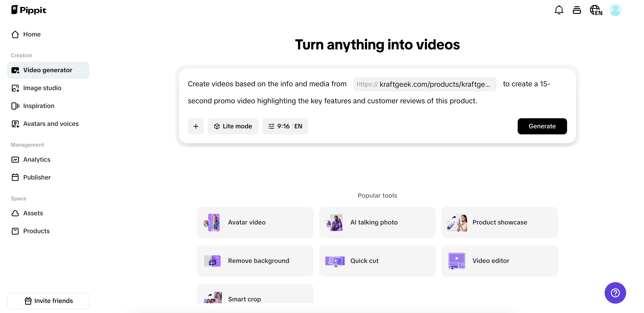Toggle Lite mode for video generation
This screenshot has width=644, height=313.
click(x=233, y=126)
